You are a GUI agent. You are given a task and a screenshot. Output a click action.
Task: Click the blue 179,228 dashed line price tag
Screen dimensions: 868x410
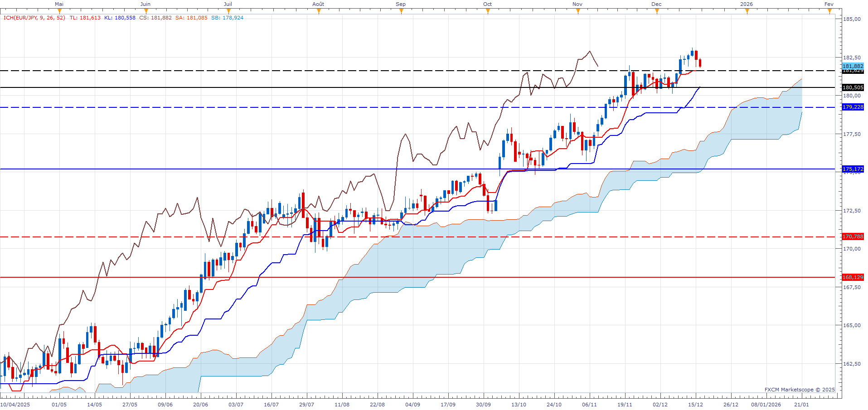pyautogui.click(x=853, y=107)
